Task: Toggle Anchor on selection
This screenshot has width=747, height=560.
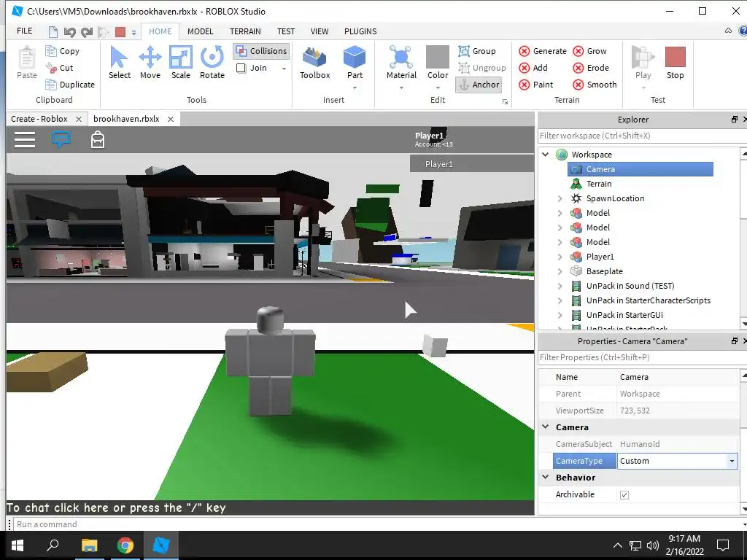Action: [479, 85]
